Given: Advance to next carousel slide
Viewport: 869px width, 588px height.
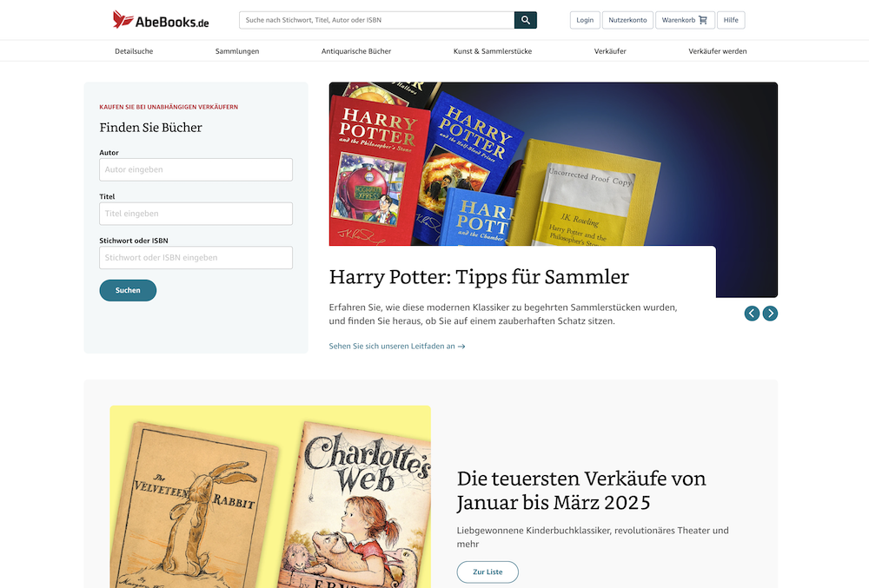Looking at the screenshot, I should tap(770, 314).
